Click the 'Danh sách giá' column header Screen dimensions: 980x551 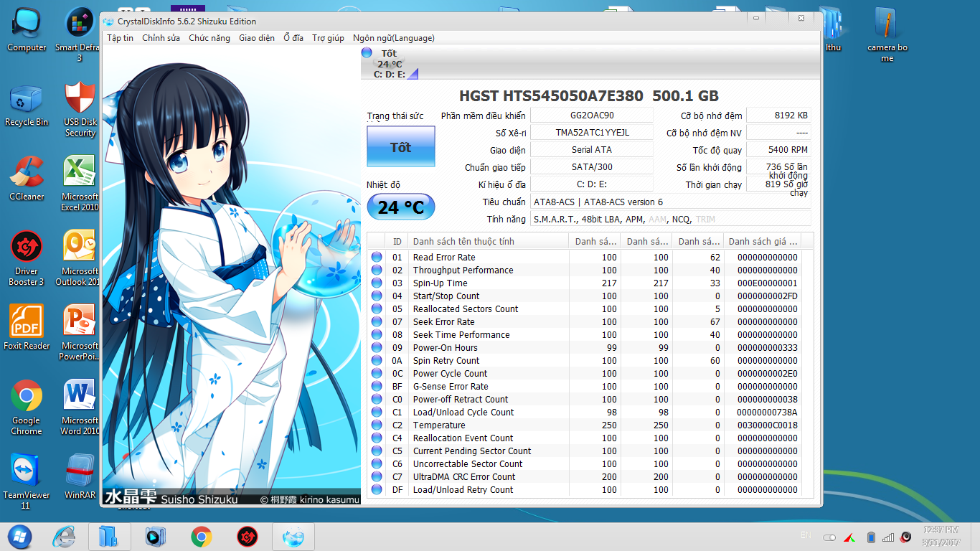762,241
